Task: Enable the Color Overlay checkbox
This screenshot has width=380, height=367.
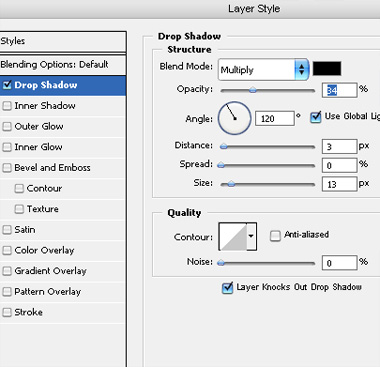Action: click(x=7, y=250)
